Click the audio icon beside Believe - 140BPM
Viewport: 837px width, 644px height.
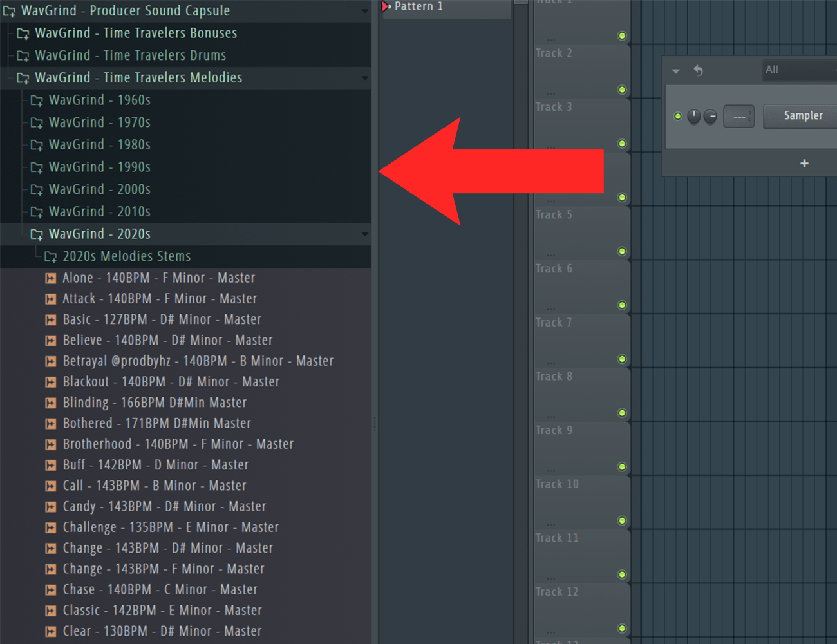(50, 341)
